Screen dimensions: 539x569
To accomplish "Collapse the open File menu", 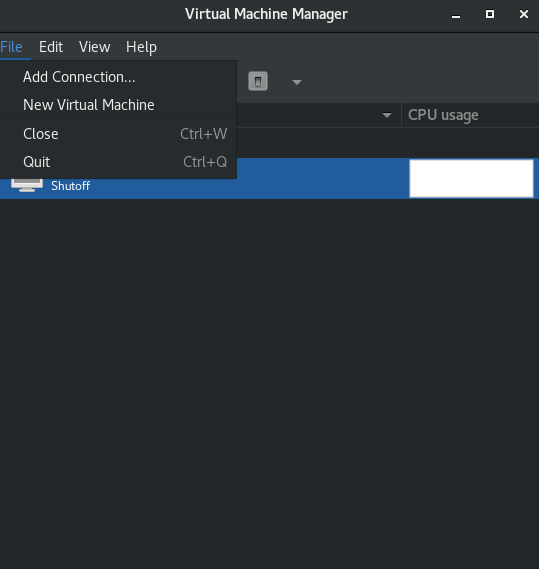I will point(12,47).
